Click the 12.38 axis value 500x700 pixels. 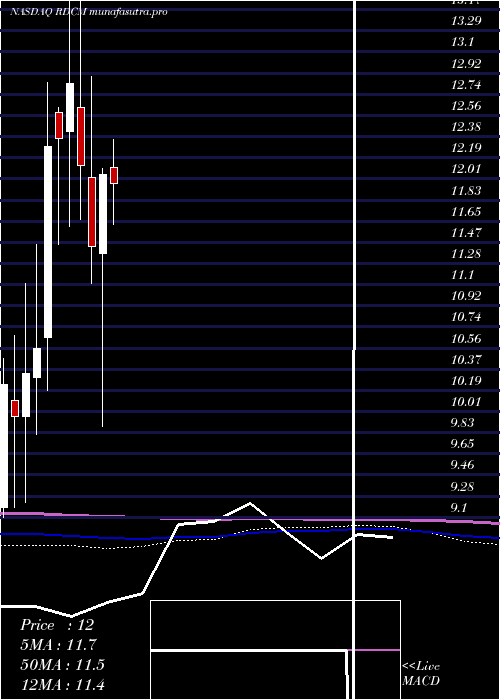(466, 127)
